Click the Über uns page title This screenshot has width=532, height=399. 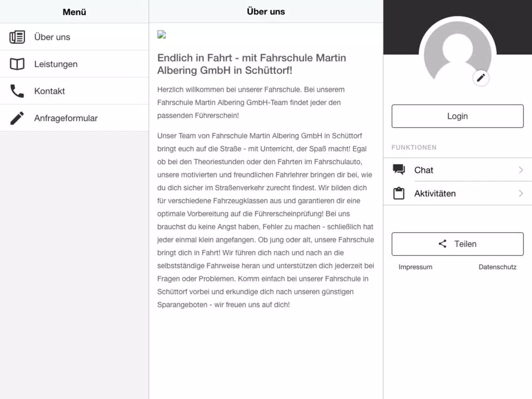pyautogui.click(x=266, y=12)
